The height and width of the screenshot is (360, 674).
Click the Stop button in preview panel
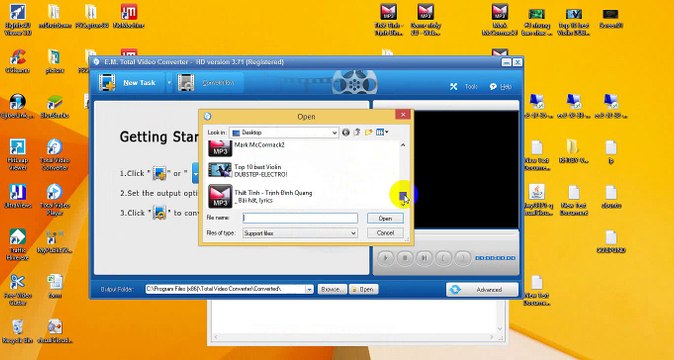[405, 258]
